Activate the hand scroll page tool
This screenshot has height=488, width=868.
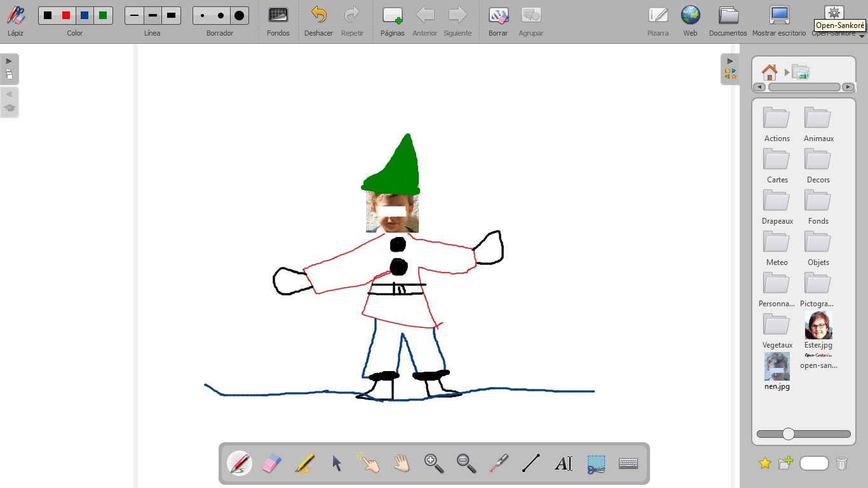pos(402,463)
